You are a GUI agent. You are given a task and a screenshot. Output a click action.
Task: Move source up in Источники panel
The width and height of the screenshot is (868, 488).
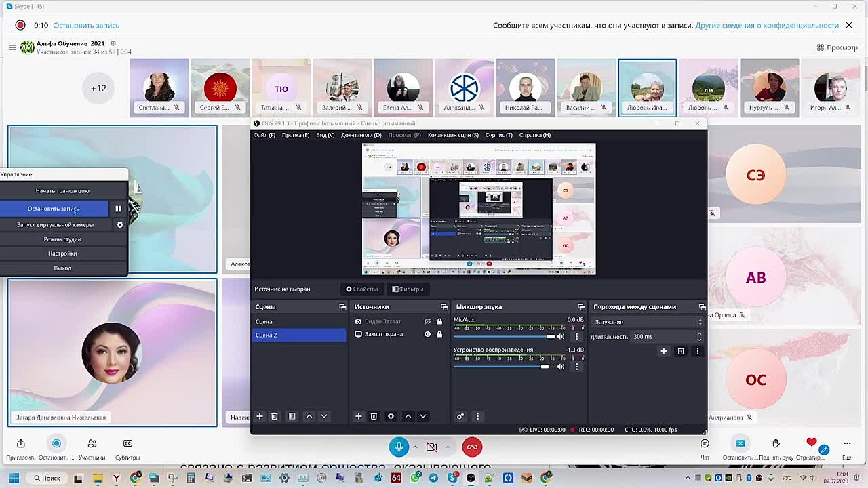[x=408, y=416]
